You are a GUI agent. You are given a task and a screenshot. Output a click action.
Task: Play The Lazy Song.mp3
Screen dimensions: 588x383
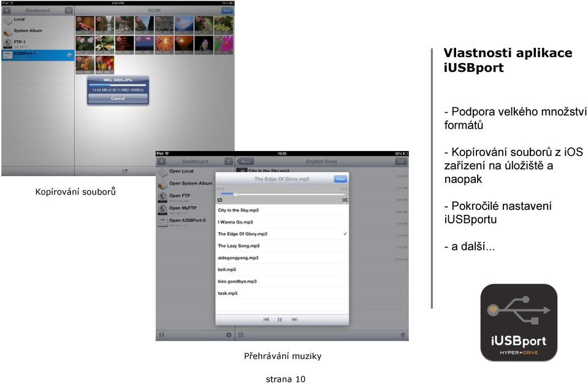point(282,246)
